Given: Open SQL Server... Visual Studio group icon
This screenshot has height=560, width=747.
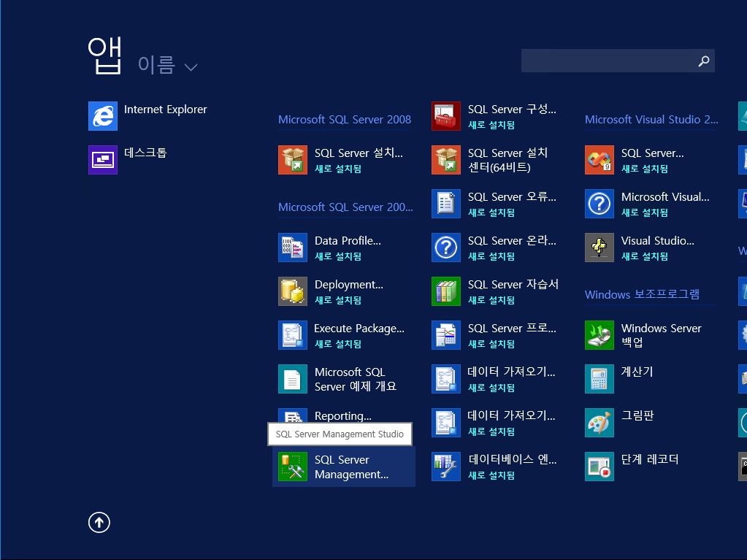Looking at the screenshot, I should pyautogui.click(x=599, y=159).
